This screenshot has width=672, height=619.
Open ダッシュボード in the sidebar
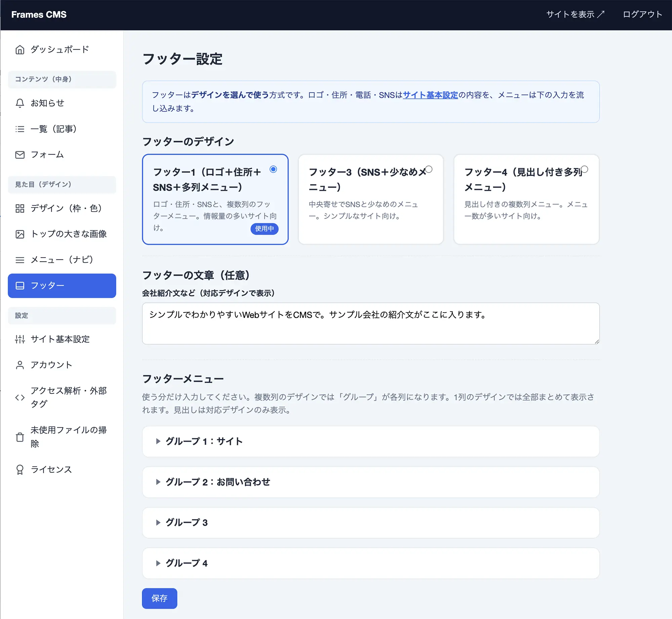[62, 50]
